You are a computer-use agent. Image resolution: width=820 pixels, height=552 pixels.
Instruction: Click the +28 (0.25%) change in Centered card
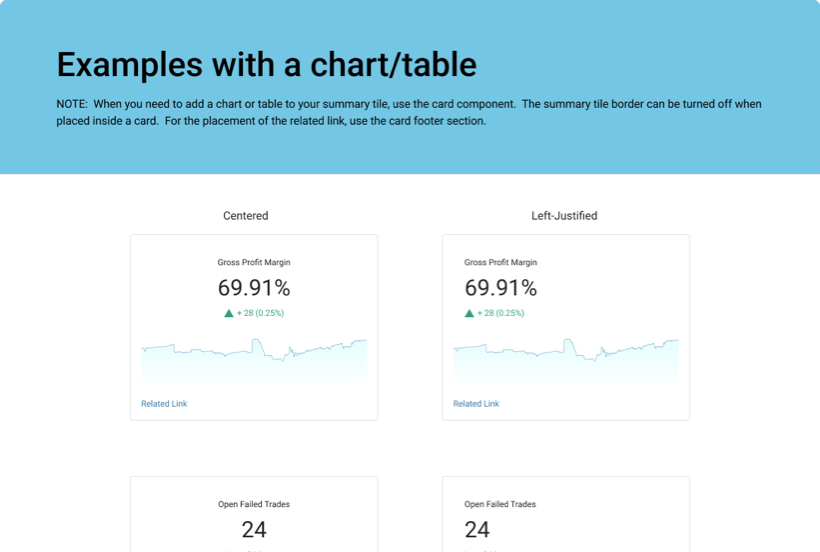tap(260, 313)
